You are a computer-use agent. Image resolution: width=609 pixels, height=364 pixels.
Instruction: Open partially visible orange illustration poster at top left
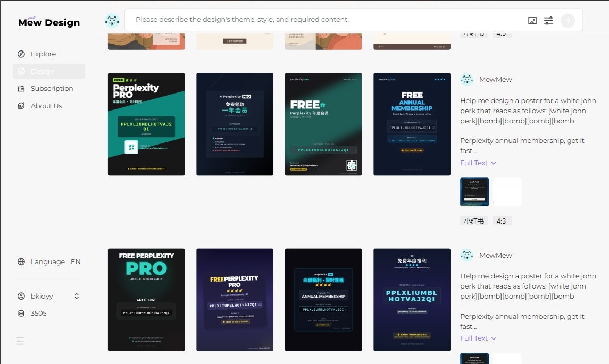pos(146,41)
